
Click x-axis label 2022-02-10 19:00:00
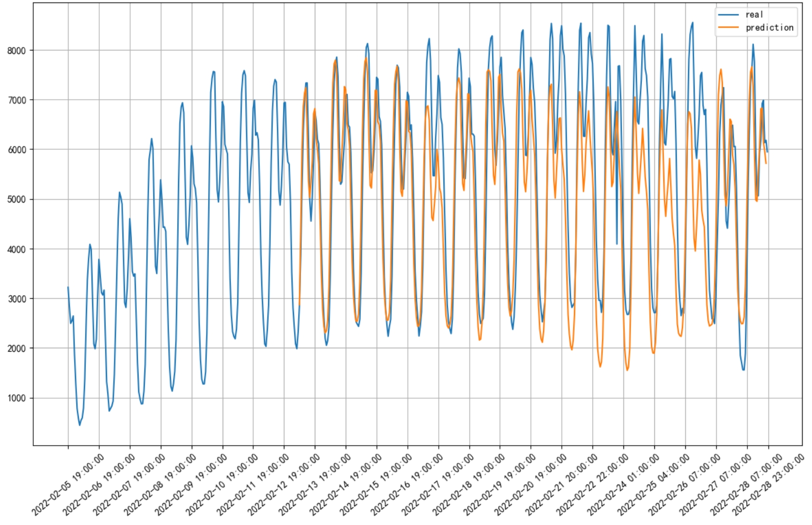click(222, 485)
